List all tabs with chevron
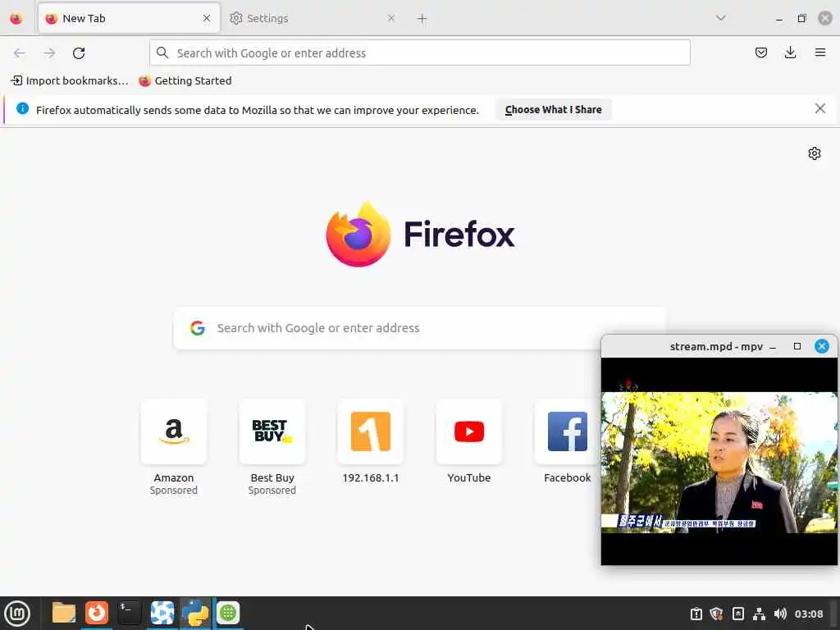Screen dimensions: 840x630 coord(720,18)
